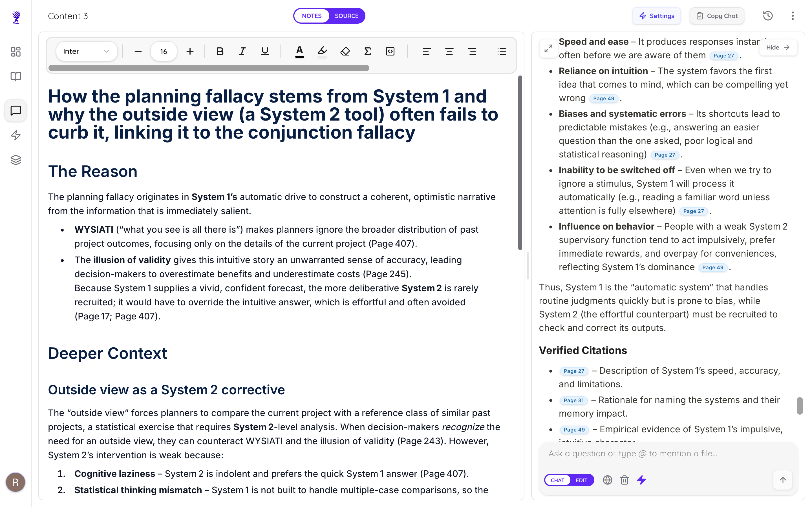Toggle underline formatting in the editor
This screenshot has height=507, width=812.
click(x=265, y=51)
